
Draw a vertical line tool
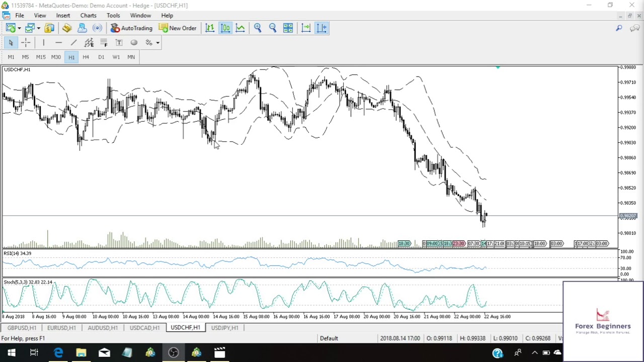[x=44, y=43]
